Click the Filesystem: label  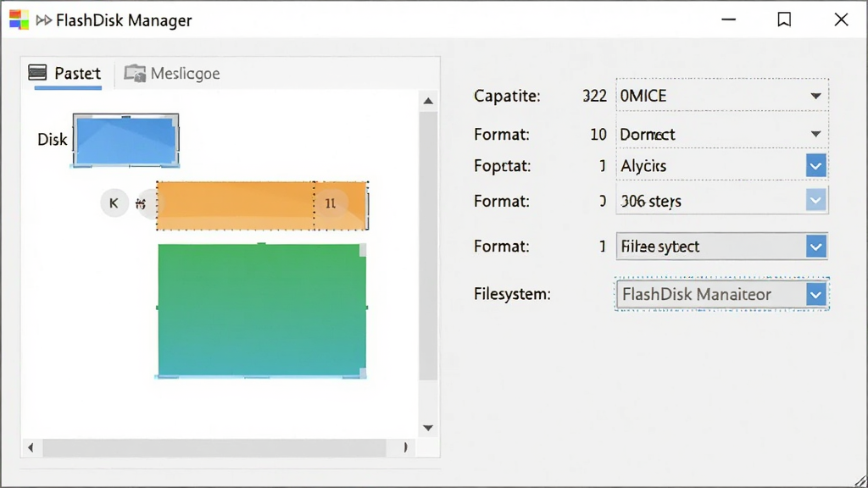pos(512,294)
